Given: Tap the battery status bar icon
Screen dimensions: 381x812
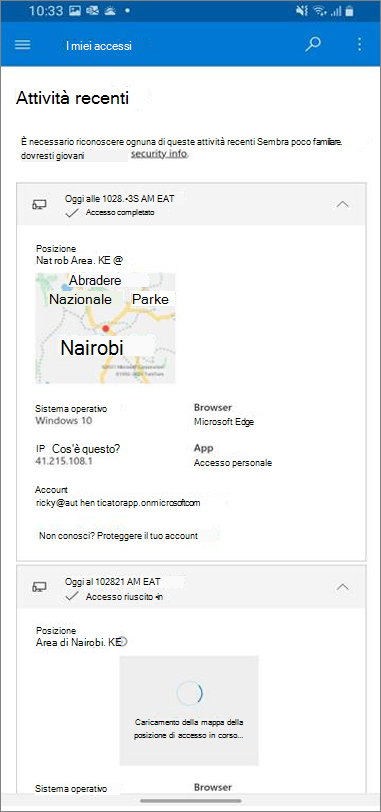Looking at the screenshot, I should [x=350, y=11].
